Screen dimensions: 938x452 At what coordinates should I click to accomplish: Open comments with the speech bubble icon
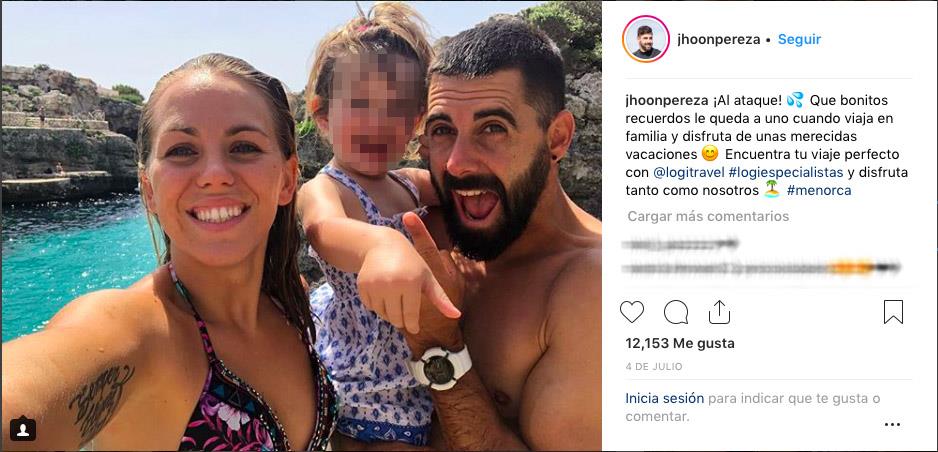click(x=676, y=312)
